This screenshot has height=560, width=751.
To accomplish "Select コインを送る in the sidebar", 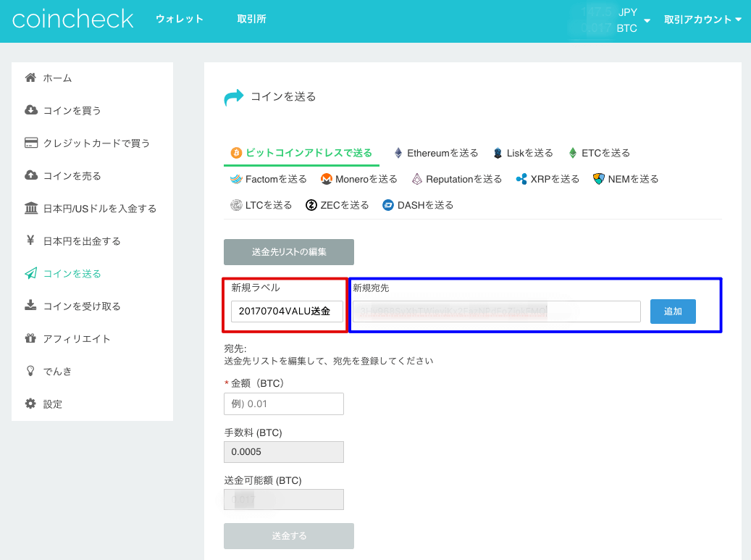I will [x=72, y=274].
